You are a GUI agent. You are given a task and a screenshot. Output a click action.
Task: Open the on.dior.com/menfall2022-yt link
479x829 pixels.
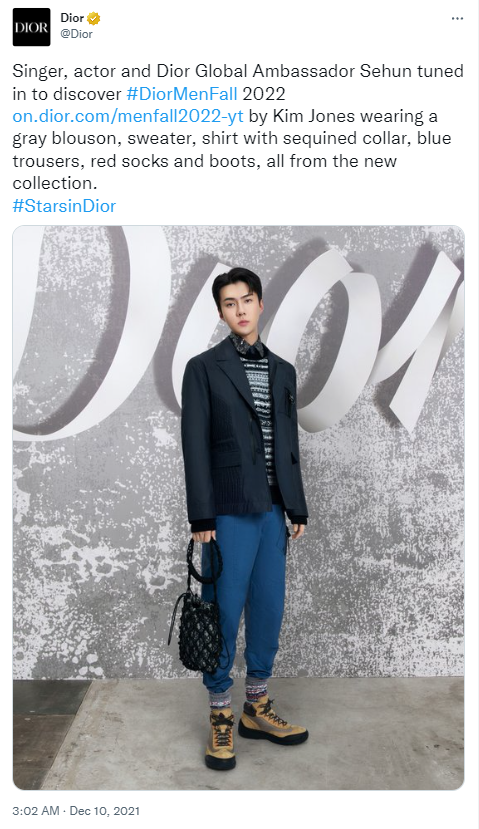tap(128, 116)
